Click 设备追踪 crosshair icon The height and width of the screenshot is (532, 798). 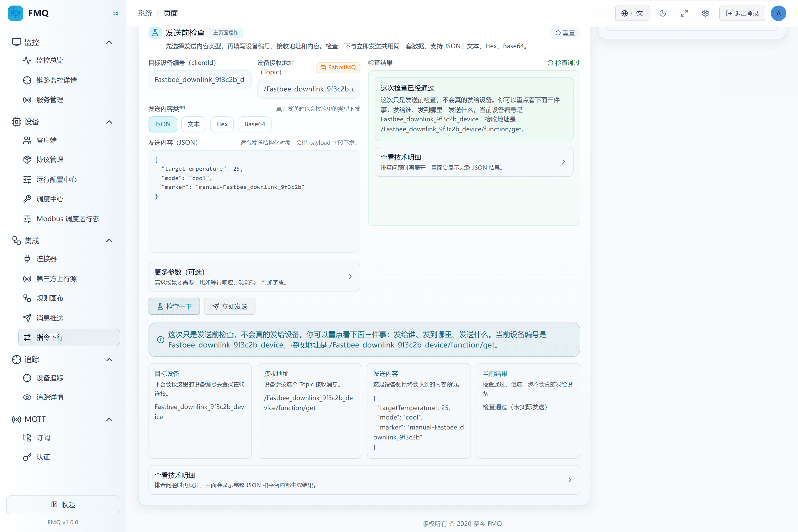pos(27,378)
